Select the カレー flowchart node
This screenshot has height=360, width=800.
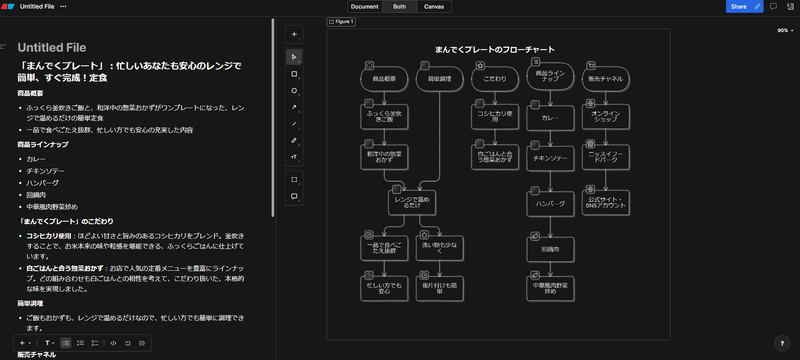[x=550, y=118]
